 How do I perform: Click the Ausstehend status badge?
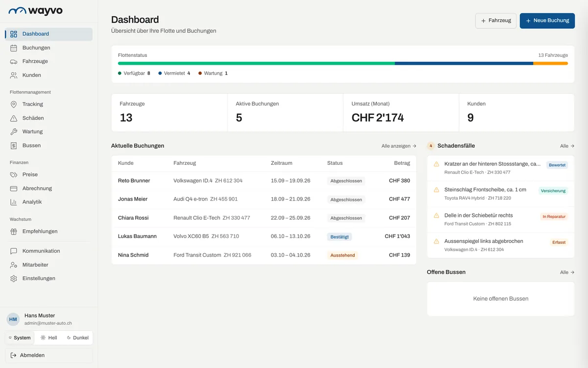[x=343, y=255]
